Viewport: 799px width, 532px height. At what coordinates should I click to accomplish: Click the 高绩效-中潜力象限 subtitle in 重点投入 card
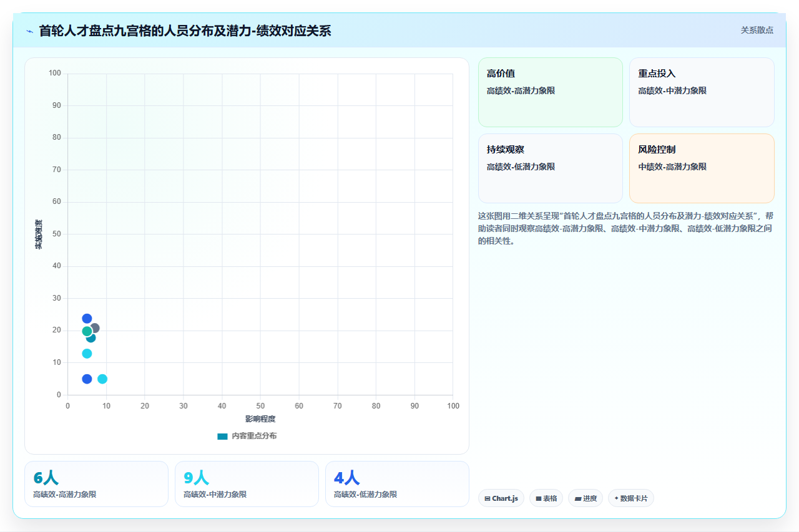click(x=672, y=90)
